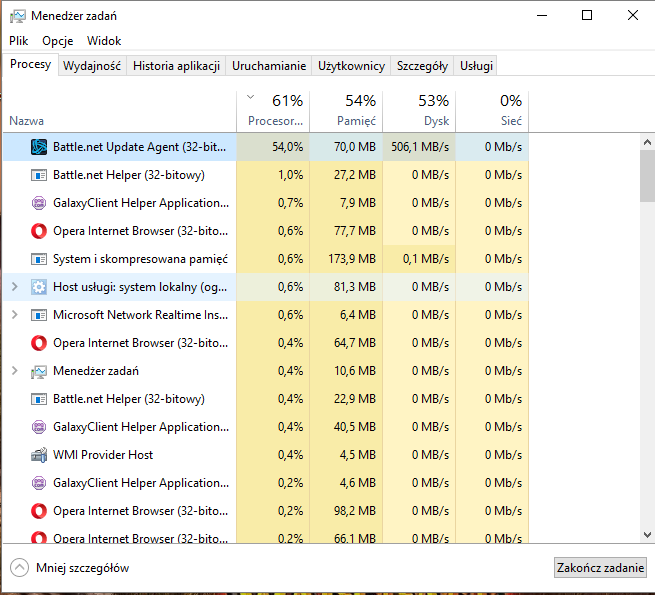
Task: Click the Menedżer zadań process icon
Action: click(x=39, y=371)
